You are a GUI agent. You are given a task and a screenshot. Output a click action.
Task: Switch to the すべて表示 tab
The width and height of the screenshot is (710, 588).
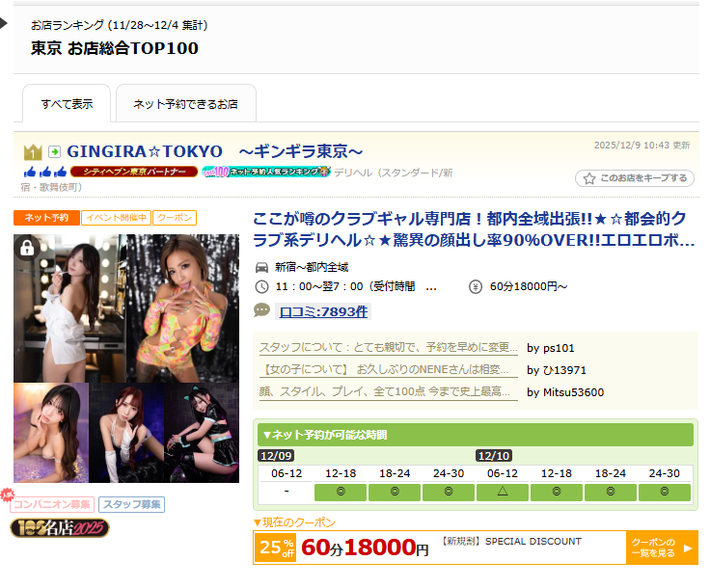coord(67,103)
